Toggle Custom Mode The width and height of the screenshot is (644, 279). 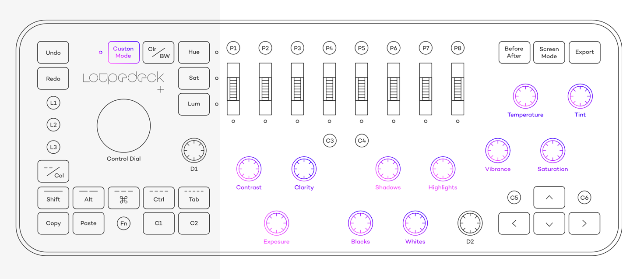pyautogui.click(x=123, y=52)
